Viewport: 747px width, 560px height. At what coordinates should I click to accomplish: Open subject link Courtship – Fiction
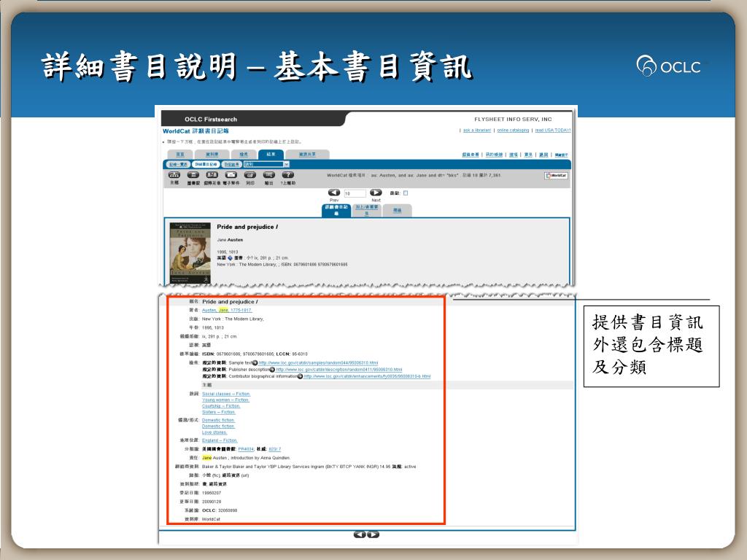pyautogui.click(x=221, y=406)
